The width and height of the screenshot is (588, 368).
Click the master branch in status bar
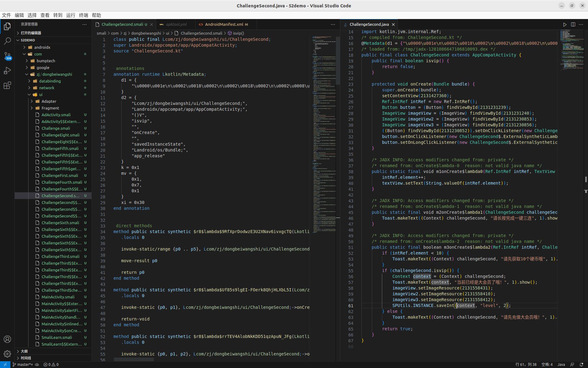point(24,364)
